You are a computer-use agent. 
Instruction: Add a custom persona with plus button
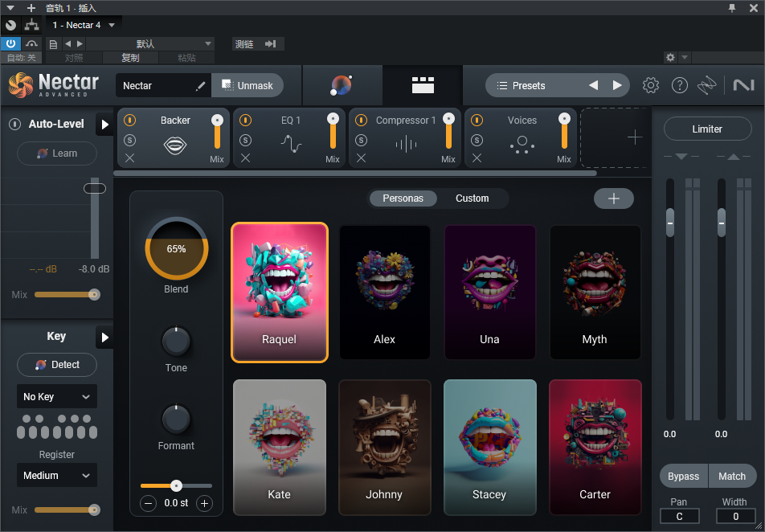614,198
